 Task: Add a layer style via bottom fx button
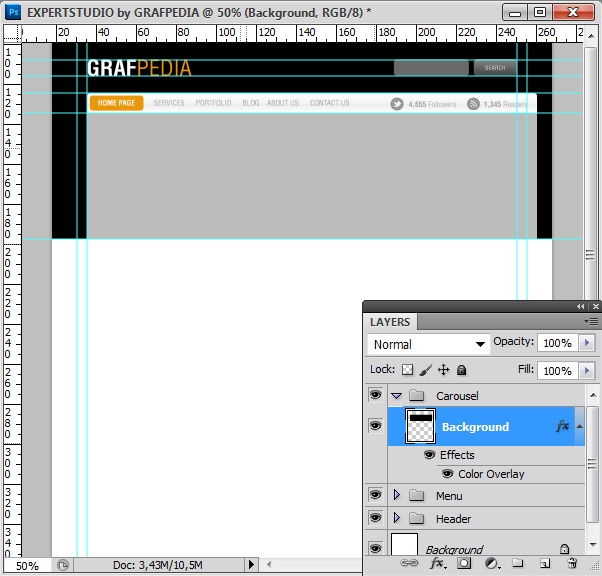tap(438, 563)
